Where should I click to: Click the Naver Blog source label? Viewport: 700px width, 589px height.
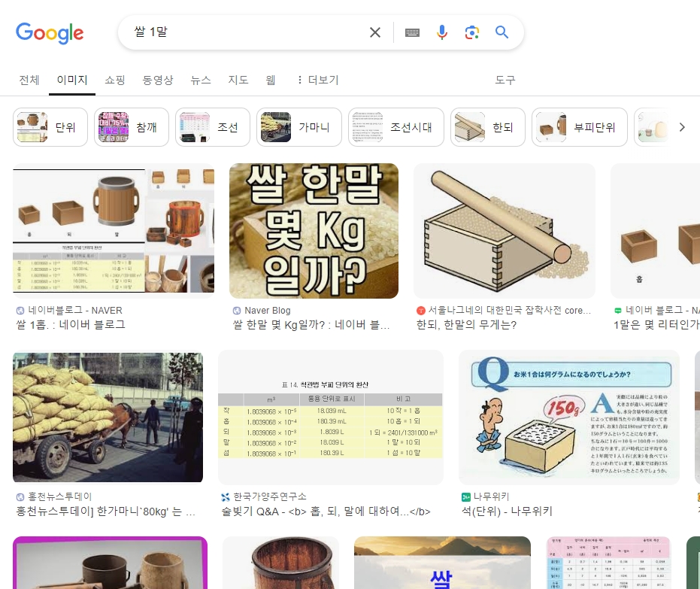click(268, 311)
